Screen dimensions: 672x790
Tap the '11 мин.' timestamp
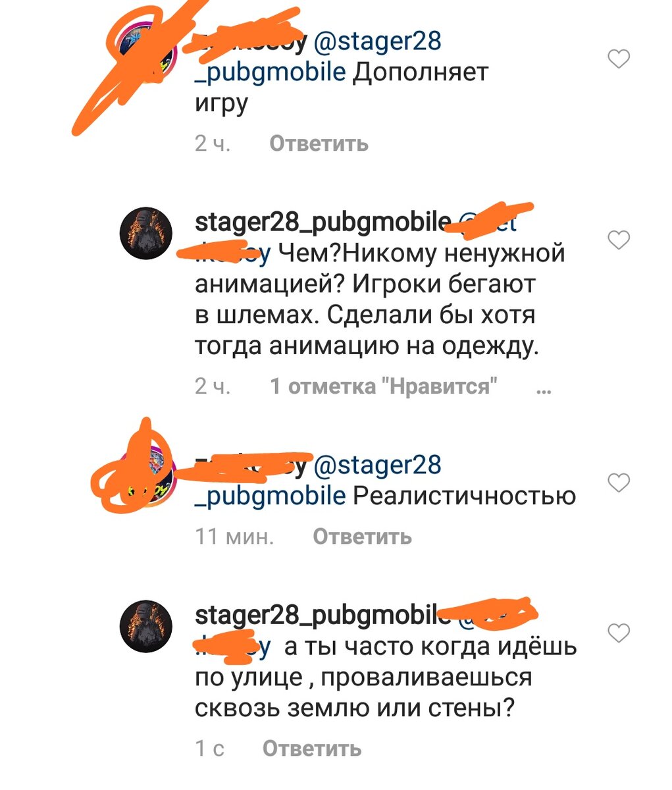(234, 537)
